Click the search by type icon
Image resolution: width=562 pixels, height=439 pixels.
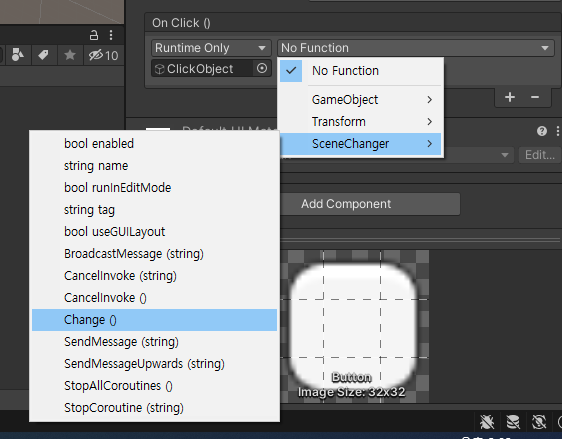tap(18, 55)
